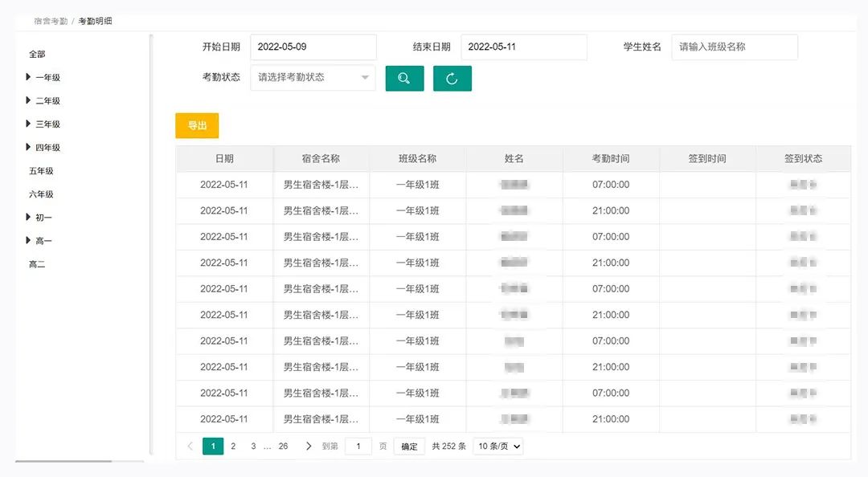This screenshot has width=868, height=477.
Task: Click the 班级名称 column header
Action: pos(418,159)
